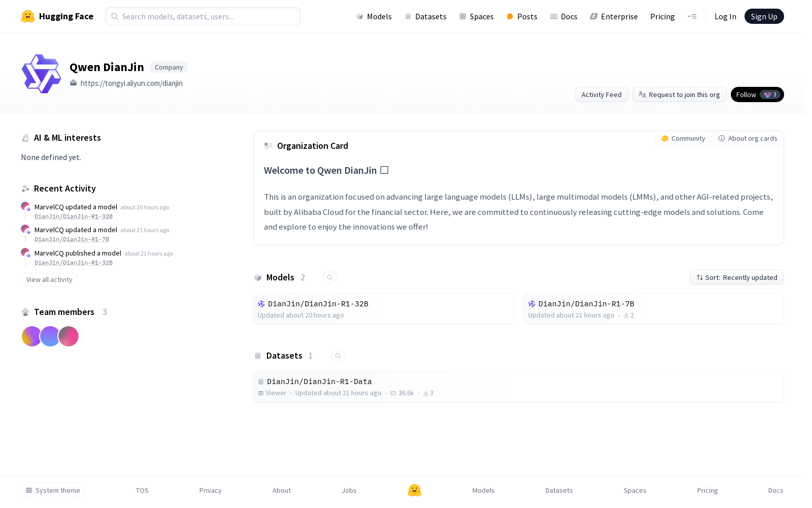812x508 pixels.
Task: Open the Sort: Recently updated dropdown
Action: (737, 277)
